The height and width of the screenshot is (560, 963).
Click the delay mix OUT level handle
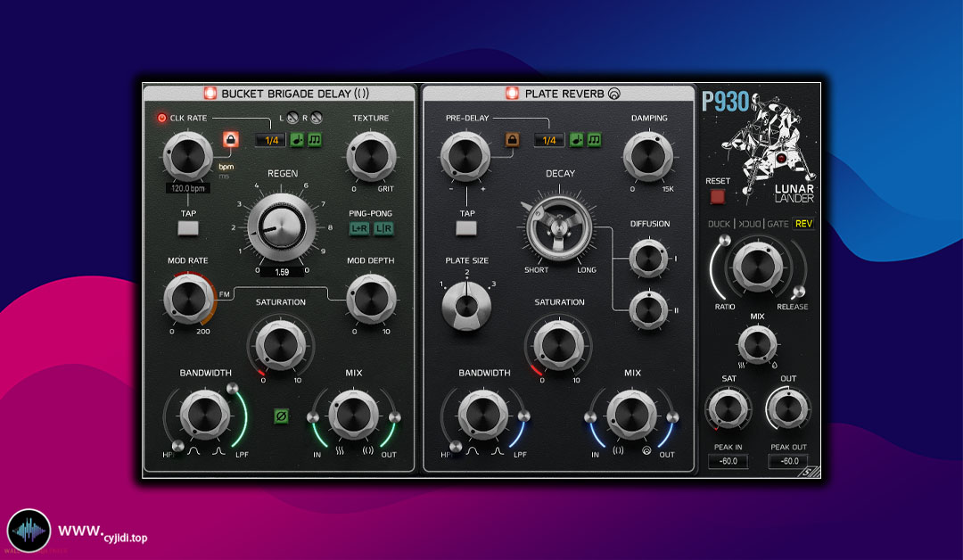(395, 417)
